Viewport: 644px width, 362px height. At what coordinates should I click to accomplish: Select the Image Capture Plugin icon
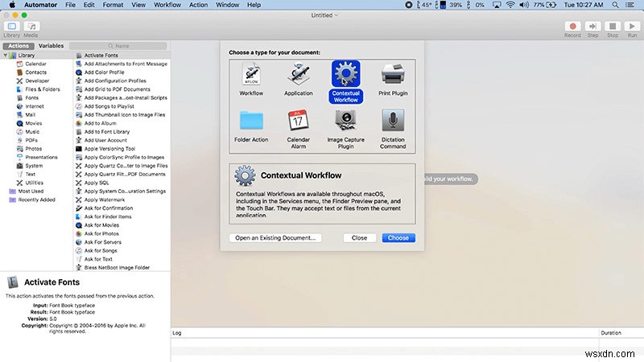coord(346,121)
